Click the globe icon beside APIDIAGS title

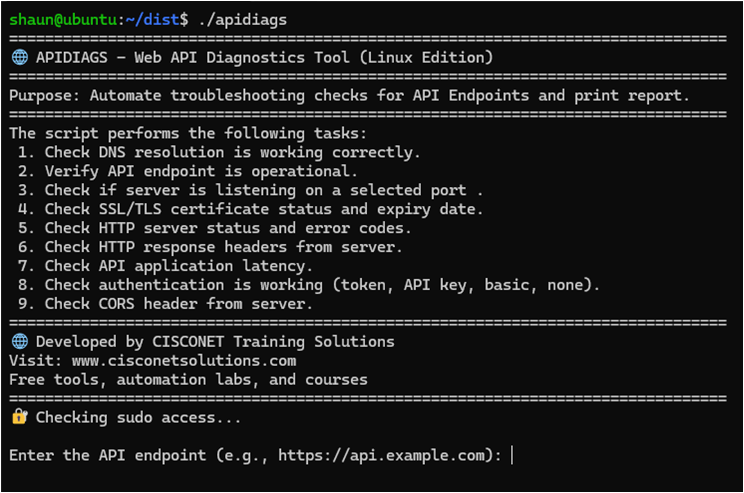pyautogui.click(x=19, y=57)
